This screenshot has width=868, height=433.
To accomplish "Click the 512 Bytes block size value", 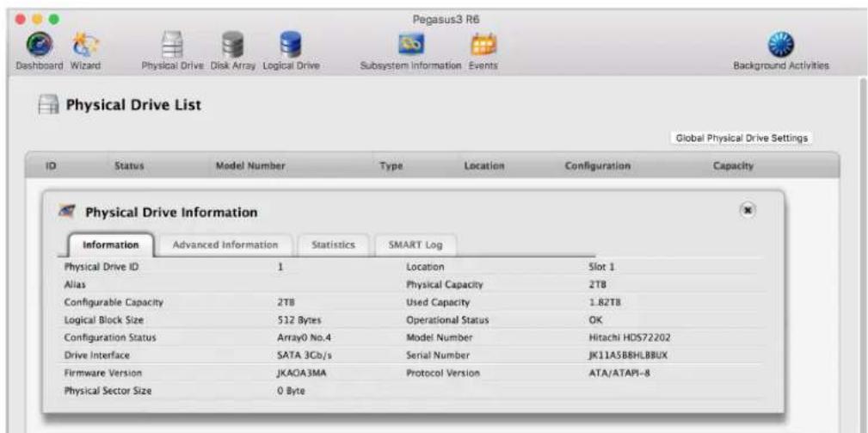I will 299,320.
